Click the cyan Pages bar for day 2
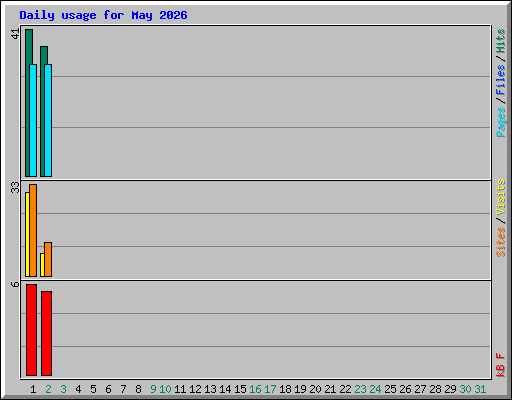Image resolution: width=512 pixels, height=400 pixels. (48, 120)
